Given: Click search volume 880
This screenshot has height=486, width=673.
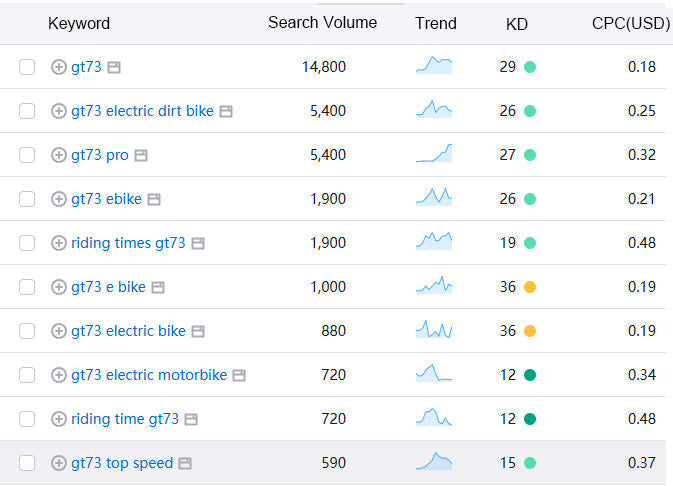Looking at the screenshot, I should tap(333, 331).
